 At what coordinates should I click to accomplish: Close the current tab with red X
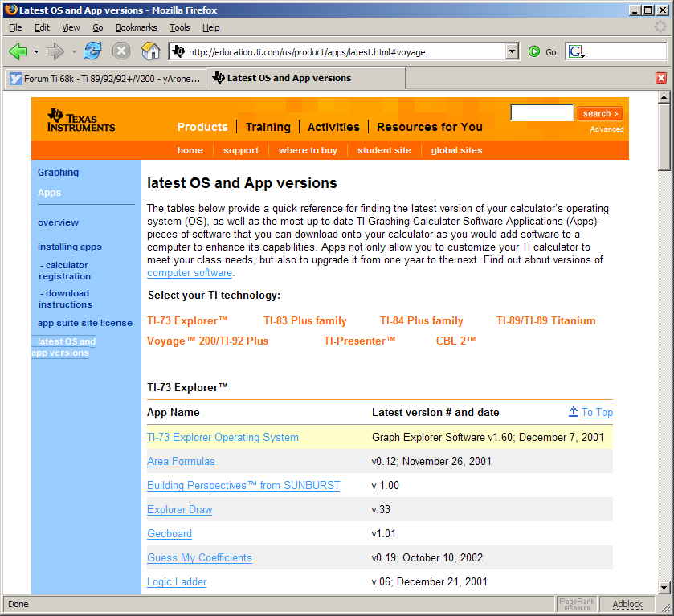pos(660,78)
